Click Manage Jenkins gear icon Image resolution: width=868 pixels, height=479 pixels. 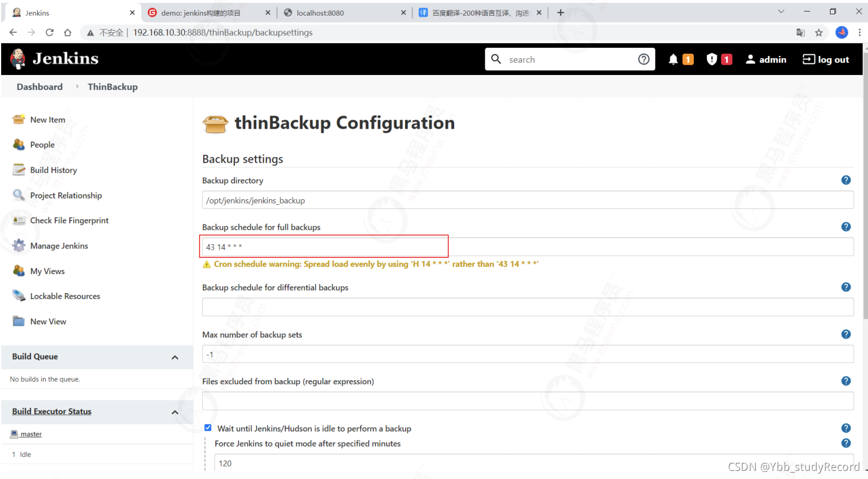[x=19, y=246]
